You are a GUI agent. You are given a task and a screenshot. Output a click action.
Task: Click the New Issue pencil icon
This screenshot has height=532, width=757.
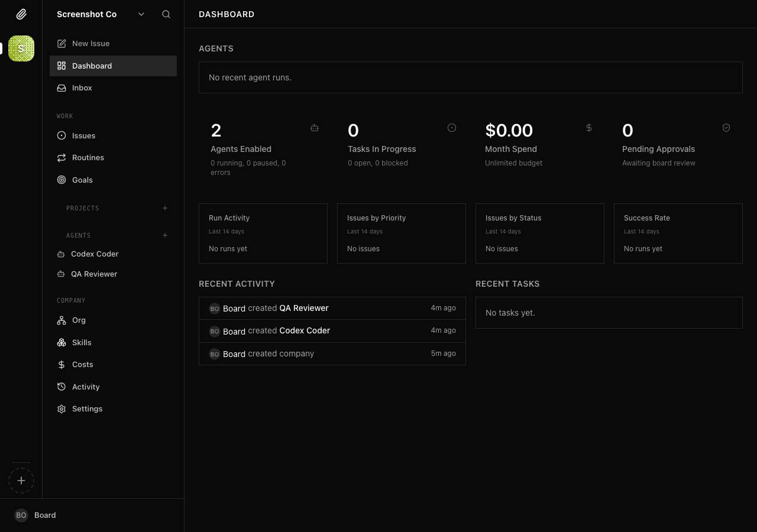(x=62, y=44)
